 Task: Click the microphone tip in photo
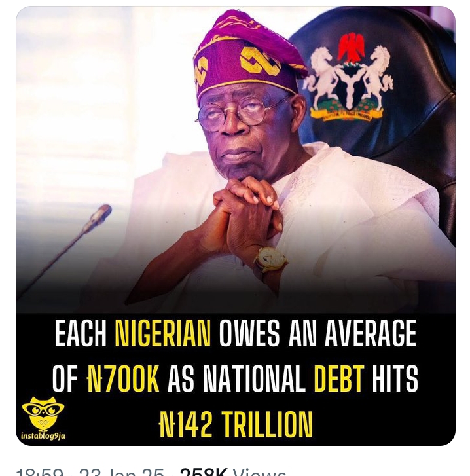click(99, 217)
